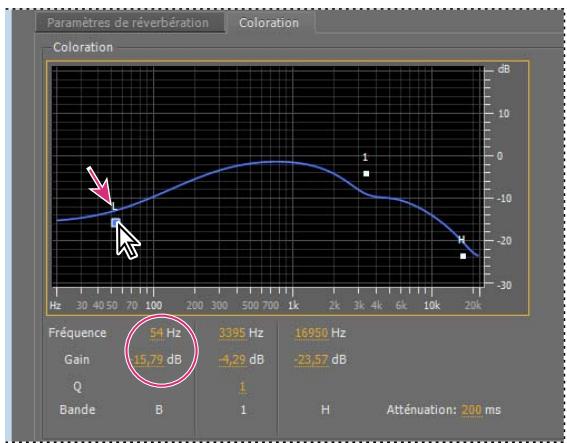Click the -30 dB scale label
The height and width of the screenshot is (443, 567).
click(504, 285)
